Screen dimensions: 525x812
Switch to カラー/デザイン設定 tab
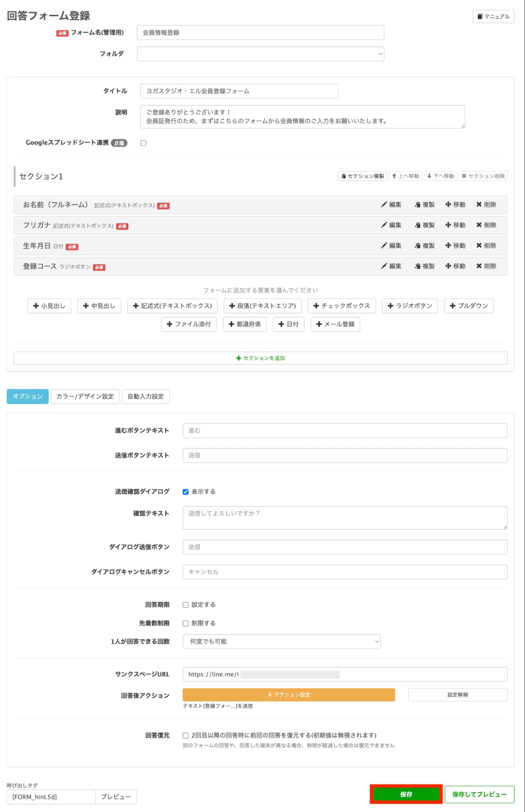[85, 396]
